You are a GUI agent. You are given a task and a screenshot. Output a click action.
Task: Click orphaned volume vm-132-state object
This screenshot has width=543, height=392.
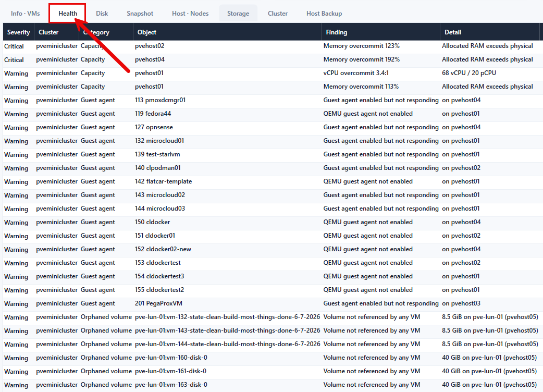[227, 316]
